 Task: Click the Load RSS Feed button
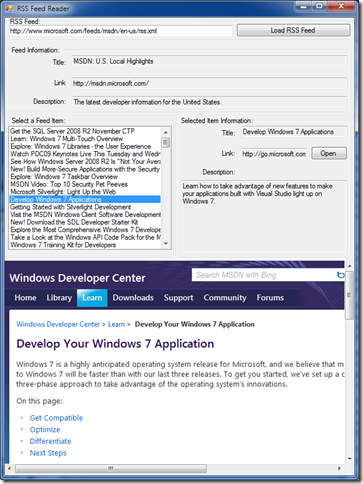[x=293, y=30]
